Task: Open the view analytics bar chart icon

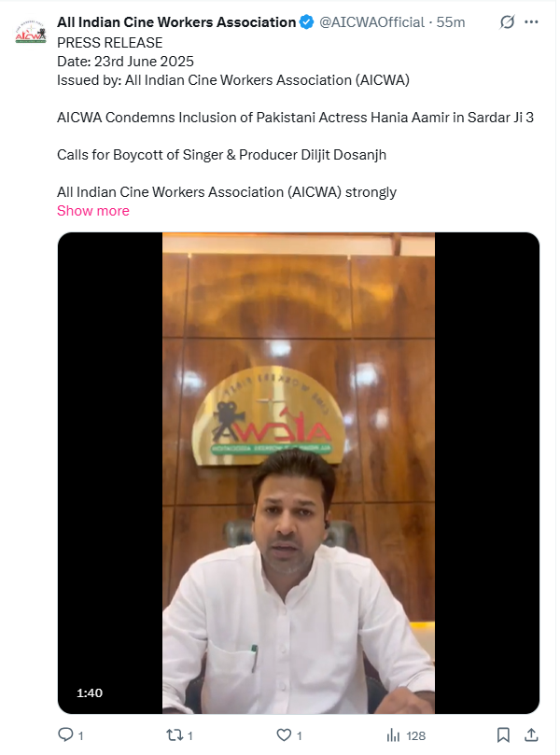Action: [x=393, y=734]
